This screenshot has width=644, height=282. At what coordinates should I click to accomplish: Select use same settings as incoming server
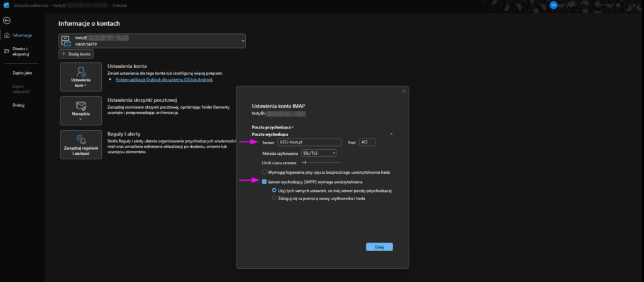pos(274,189)
